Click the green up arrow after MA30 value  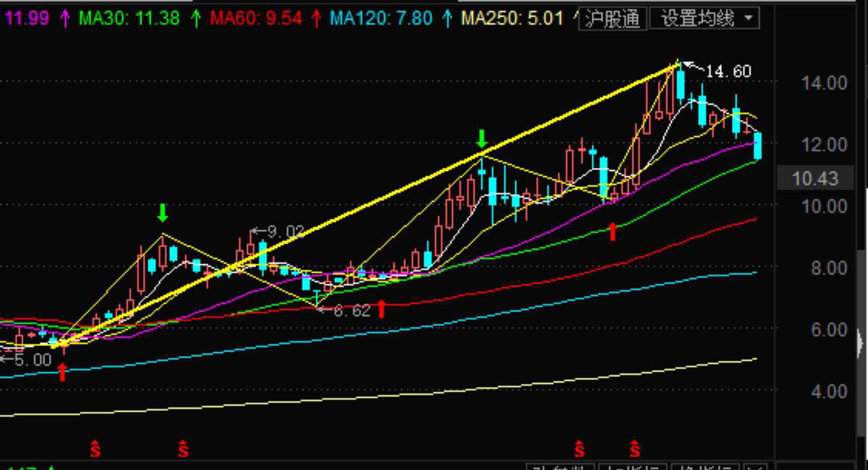(196, 18)
